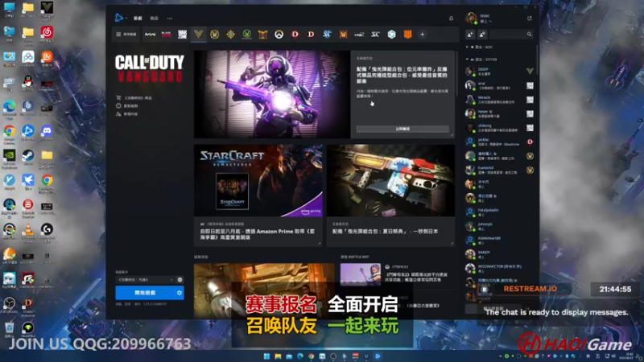Select the World of Warcraft game icon
This screenshot has width=644, height=362.
coord(214,35)
